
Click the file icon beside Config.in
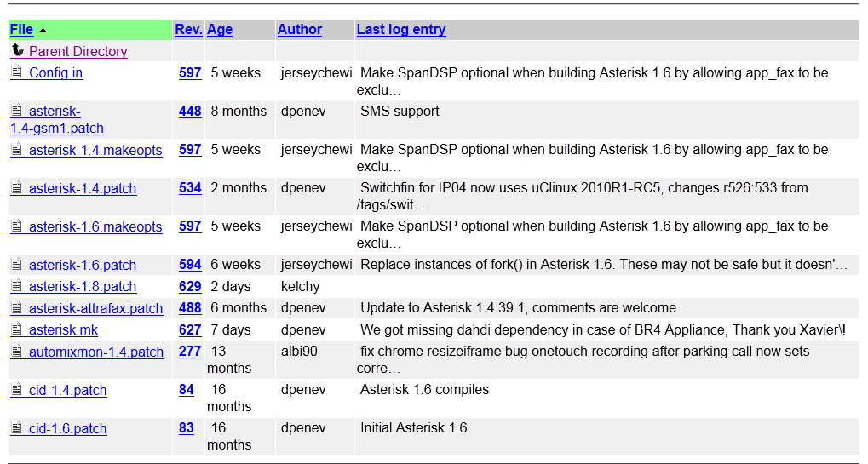[16, 72]
